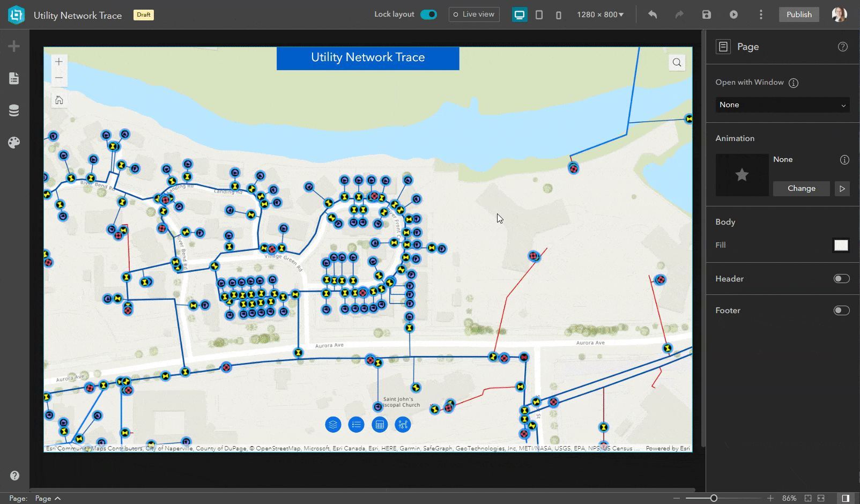Click the Change animation button
Viewport: 860px width, 504px height.
point(802,188)
